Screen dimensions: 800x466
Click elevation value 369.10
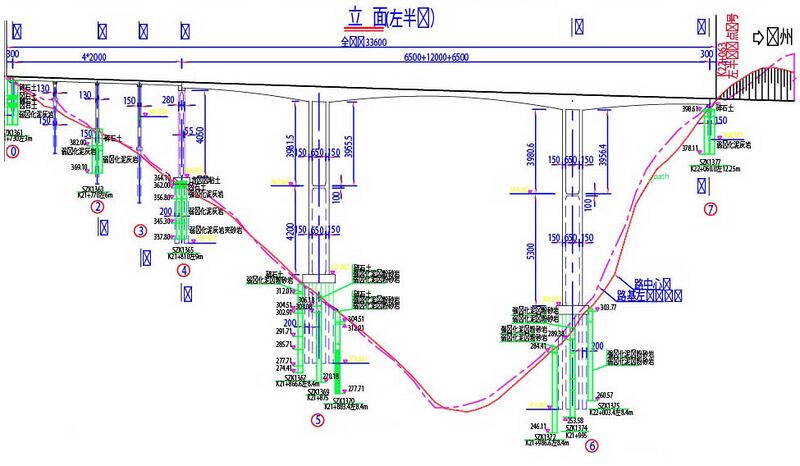tap(79, 167)
